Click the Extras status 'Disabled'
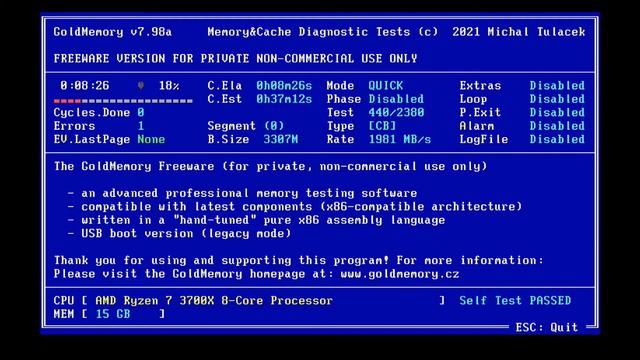Screen dimensions: 640x360 [557, 86]
